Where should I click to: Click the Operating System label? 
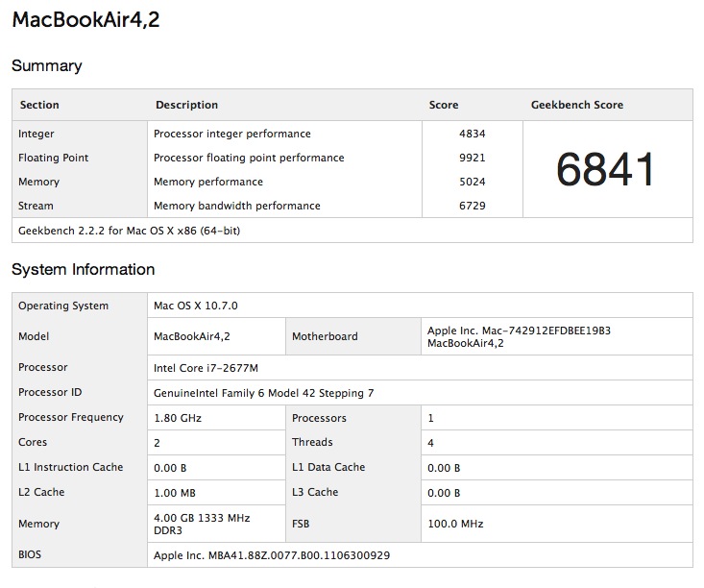63,306
